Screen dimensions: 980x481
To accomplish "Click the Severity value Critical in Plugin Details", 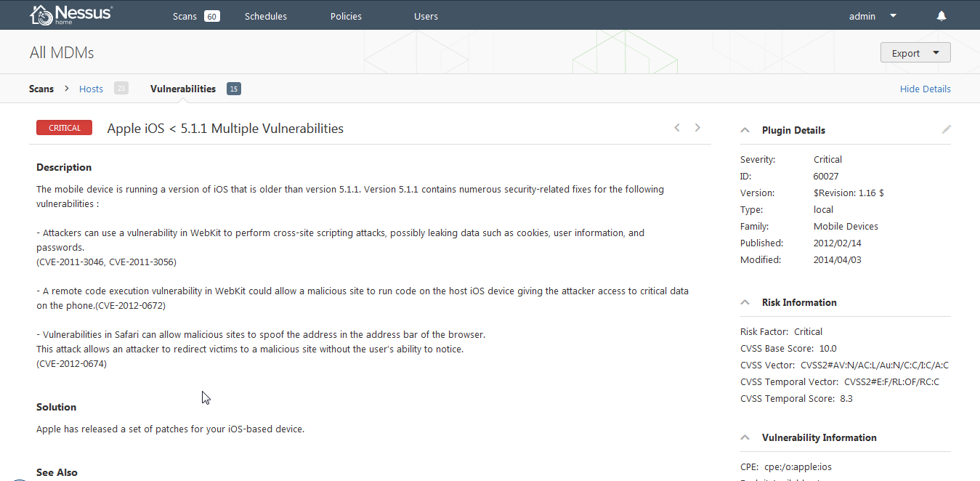I will click(827, 159).
